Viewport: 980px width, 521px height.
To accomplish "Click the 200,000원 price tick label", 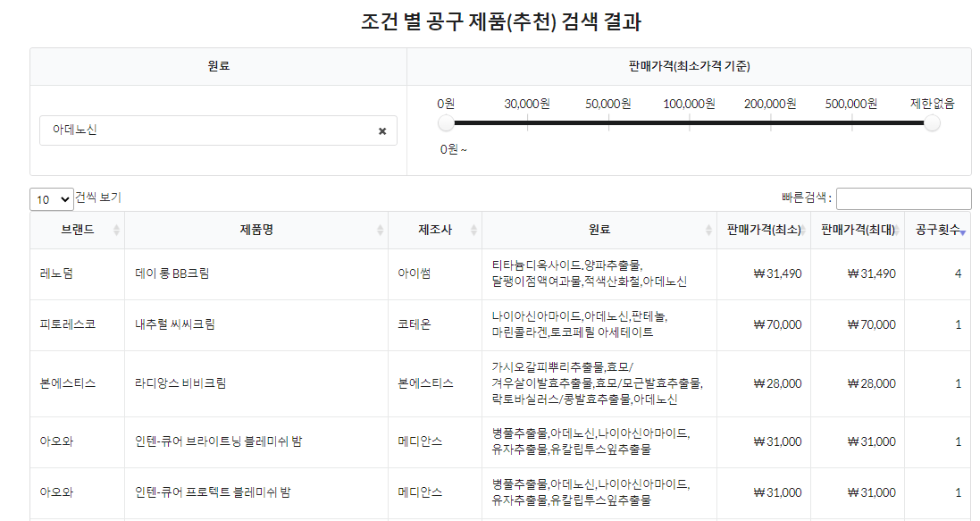I will 770,104.
